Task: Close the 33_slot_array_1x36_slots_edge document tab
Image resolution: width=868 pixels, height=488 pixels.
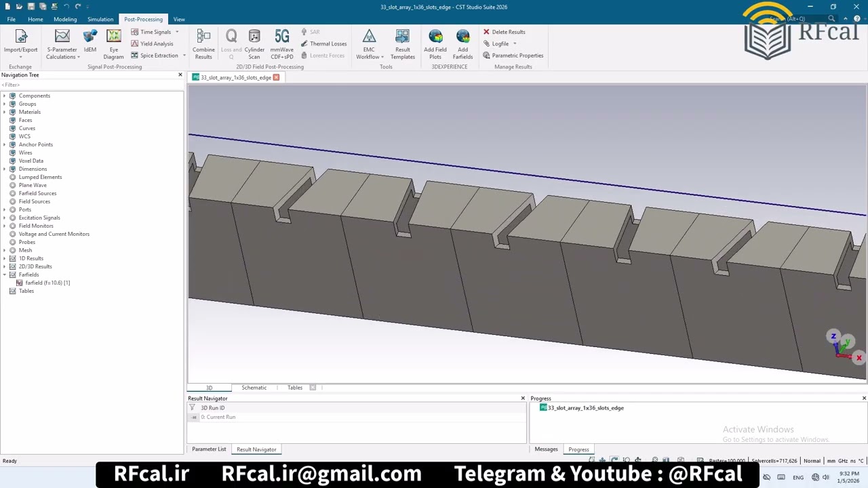Action: click(x=276, y=77)
